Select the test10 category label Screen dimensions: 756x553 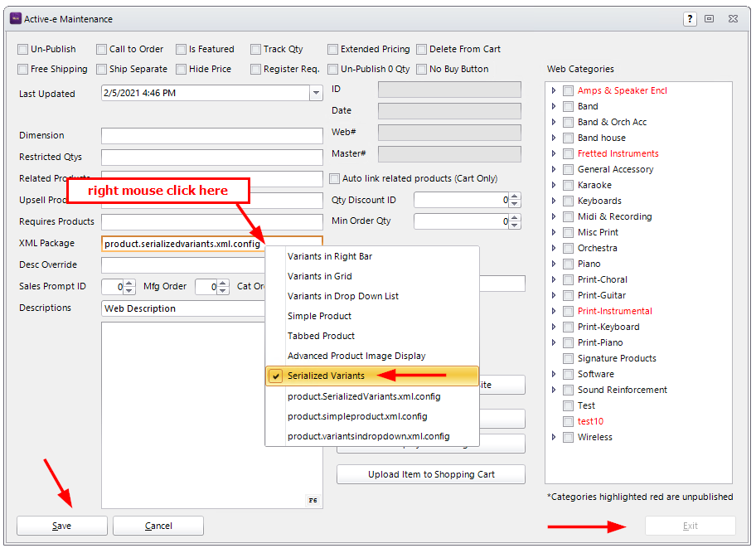(590, 421)
